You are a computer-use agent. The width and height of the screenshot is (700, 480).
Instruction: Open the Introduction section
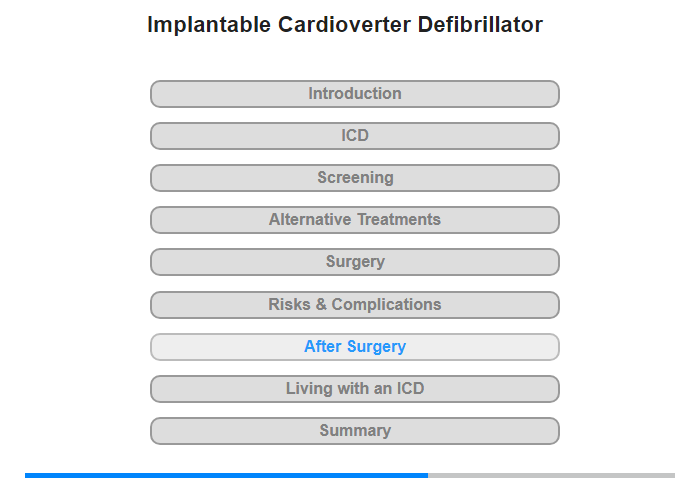pyautogui.click(x=354, y=94)
